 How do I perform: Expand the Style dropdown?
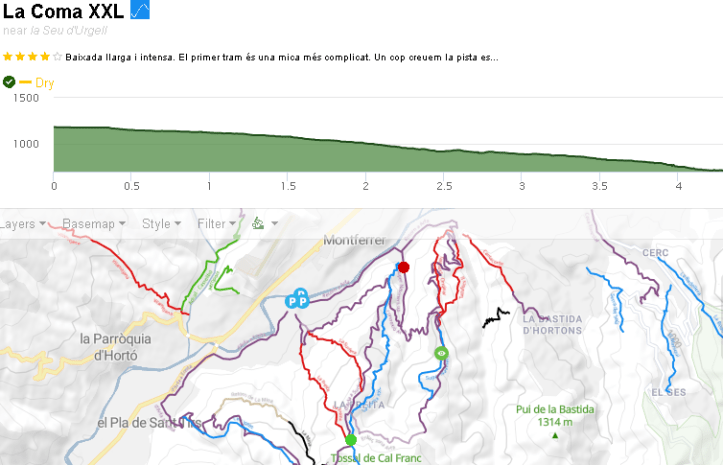(x=161, y=224)
